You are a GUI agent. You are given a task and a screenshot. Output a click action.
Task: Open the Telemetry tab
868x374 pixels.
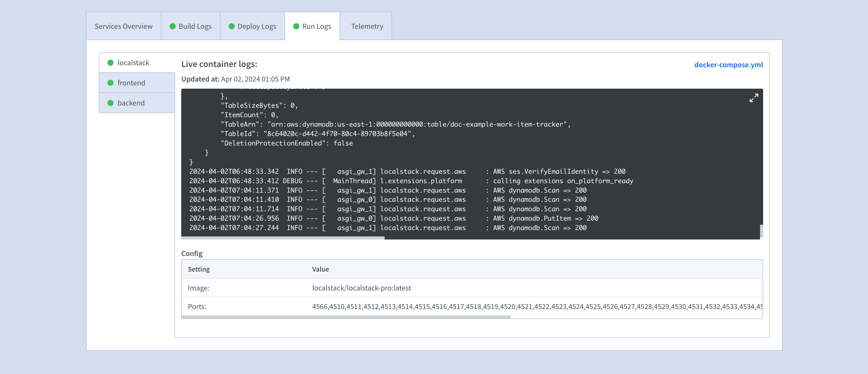(x=366, y=26)
